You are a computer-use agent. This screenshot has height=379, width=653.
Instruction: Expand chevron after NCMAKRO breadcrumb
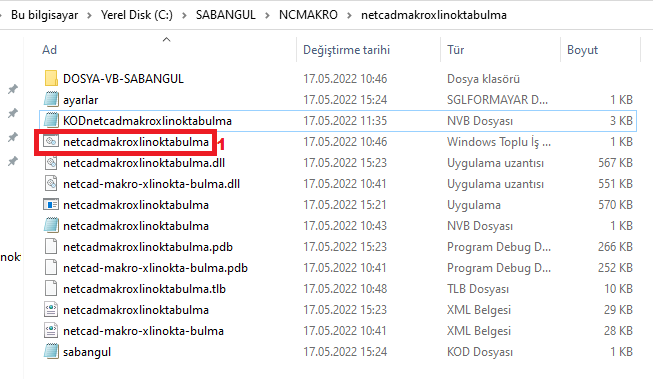349,16
